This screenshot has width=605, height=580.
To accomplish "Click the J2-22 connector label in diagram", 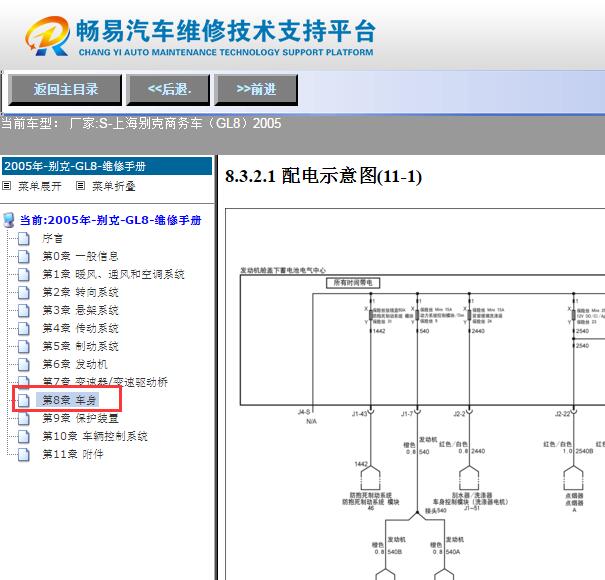I will (562, 414).
